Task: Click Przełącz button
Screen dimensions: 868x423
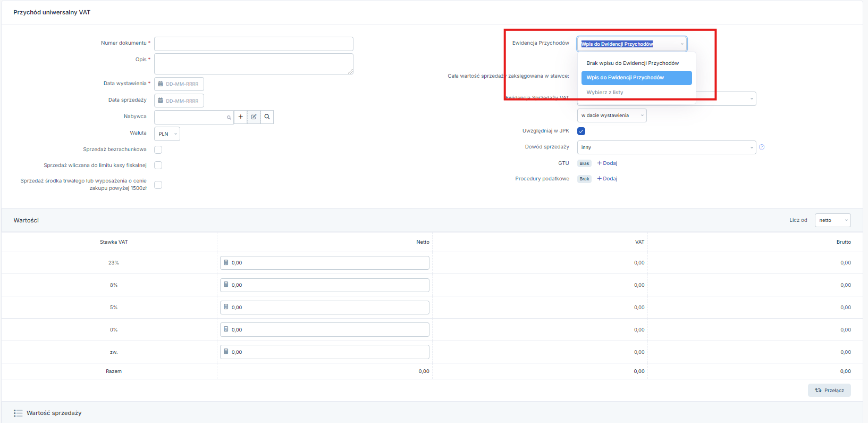Action: coord(829,391)
